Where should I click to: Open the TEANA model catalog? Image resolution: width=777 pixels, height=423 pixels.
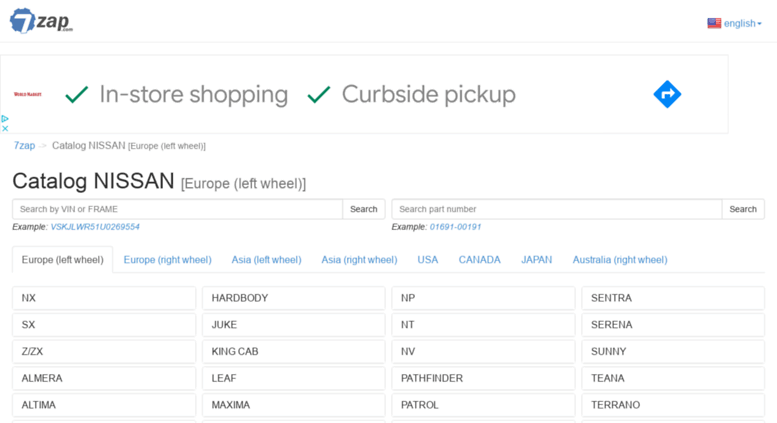673,378
